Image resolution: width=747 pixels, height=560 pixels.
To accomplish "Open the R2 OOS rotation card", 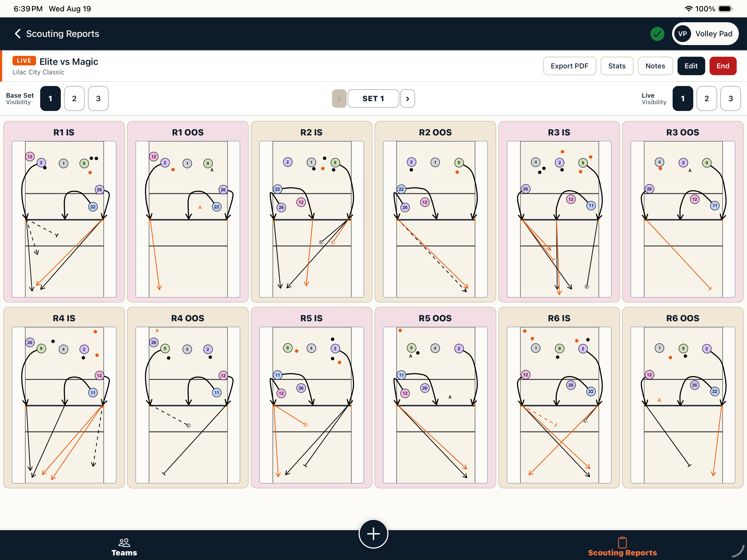I will (435, 212).
